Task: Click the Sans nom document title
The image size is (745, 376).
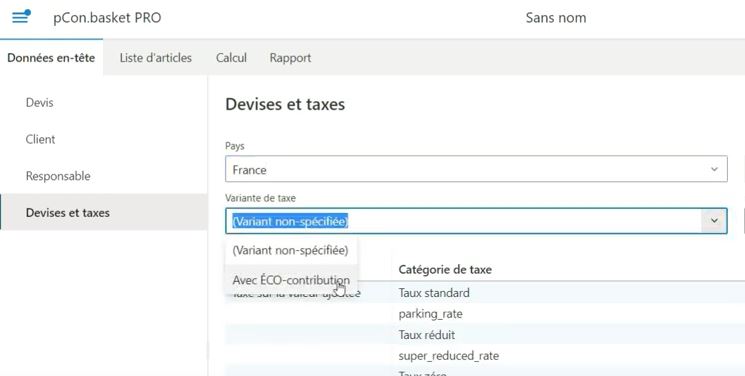Action: [x=555, y=18]
